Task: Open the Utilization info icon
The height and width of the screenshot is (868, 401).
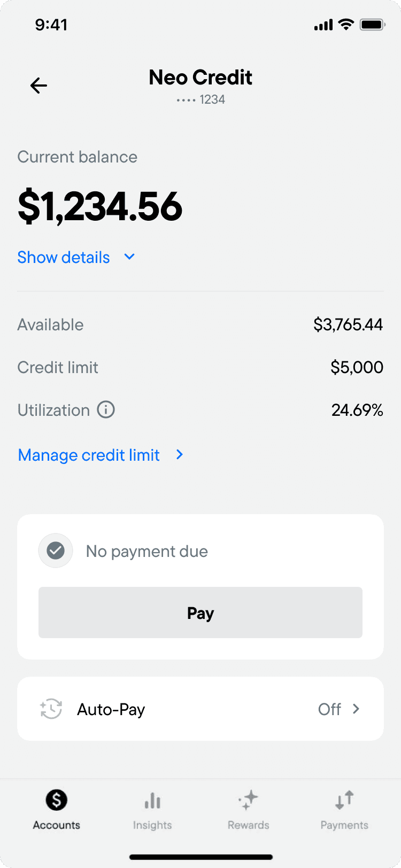Action: coord(106,410)
